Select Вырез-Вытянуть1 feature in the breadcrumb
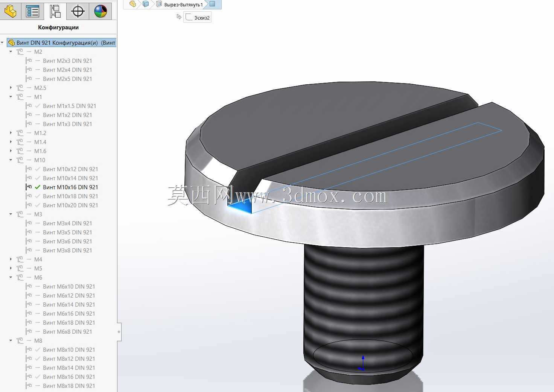554x392 pixels. (x=180, y=5)
